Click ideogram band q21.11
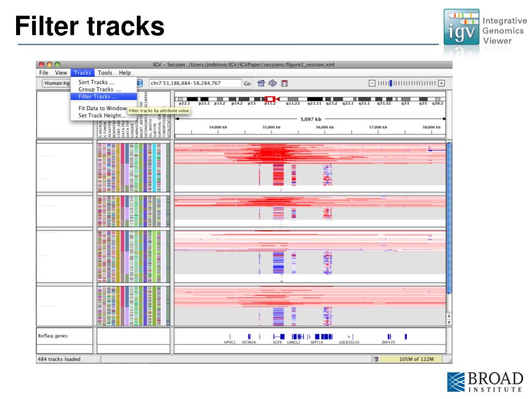The image size is (532, 399). tap(314, 99)
